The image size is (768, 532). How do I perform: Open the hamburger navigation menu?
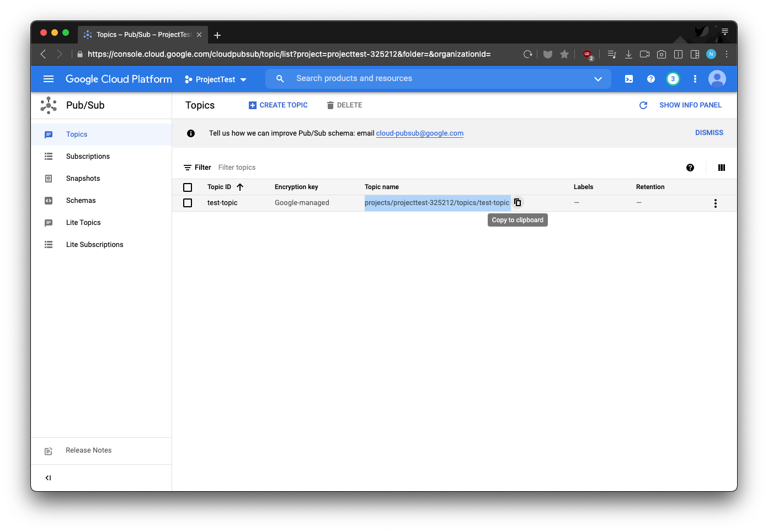click(49, 79)
